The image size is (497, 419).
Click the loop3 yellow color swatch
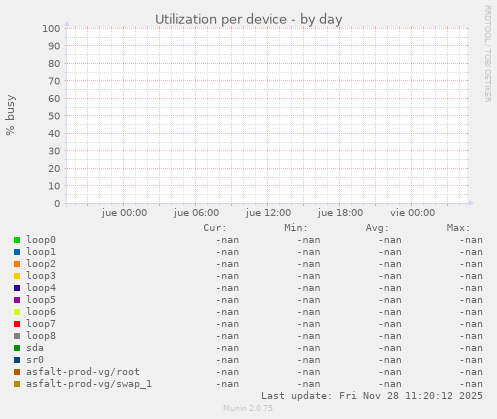[17, 276]
